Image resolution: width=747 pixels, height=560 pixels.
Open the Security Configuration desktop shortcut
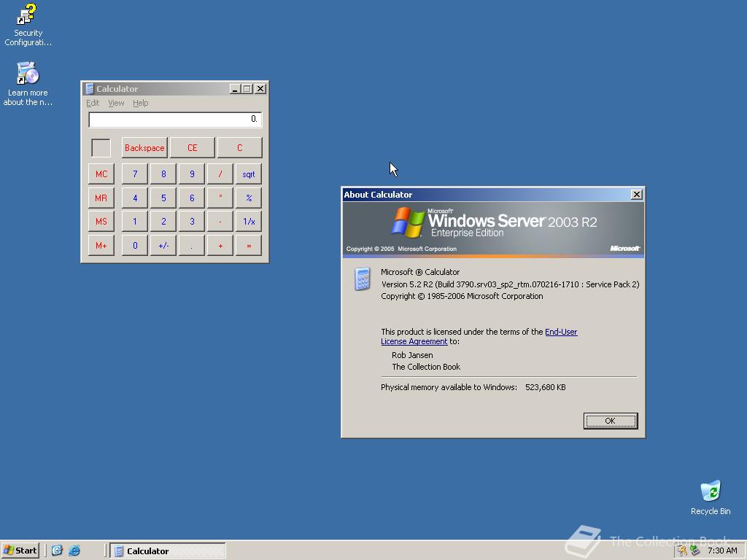click(28, 25)
